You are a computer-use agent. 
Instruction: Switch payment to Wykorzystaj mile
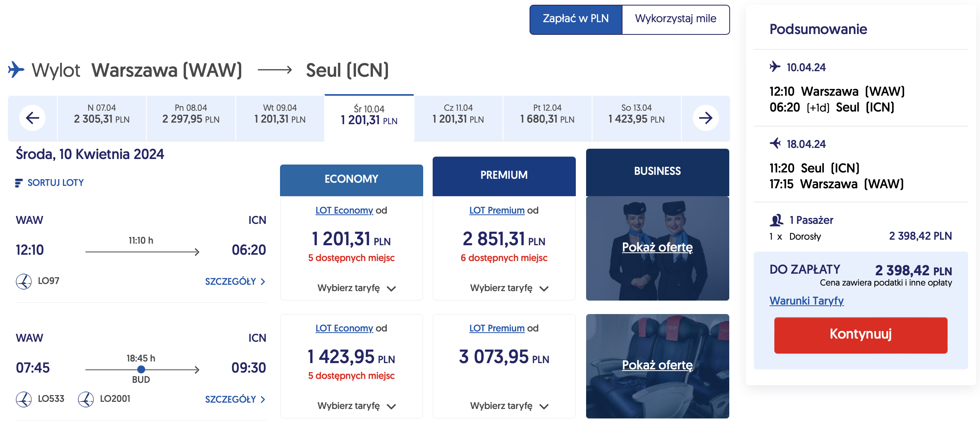675,19
